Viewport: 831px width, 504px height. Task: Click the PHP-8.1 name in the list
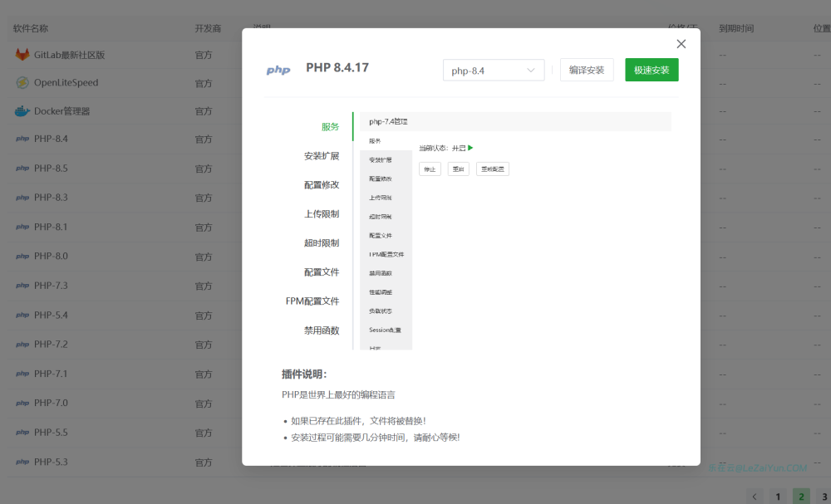click(x=51, y=228)
